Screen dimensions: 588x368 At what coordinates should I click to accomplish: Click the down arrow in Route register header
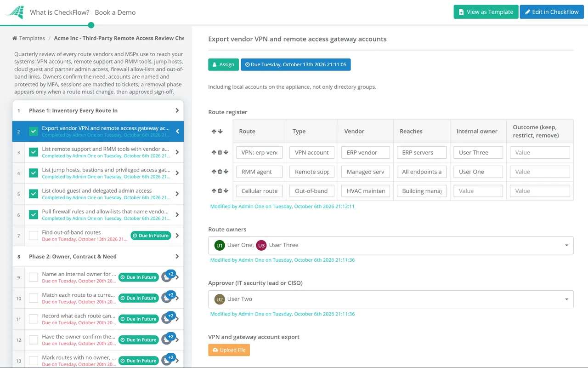pos(220,132)
